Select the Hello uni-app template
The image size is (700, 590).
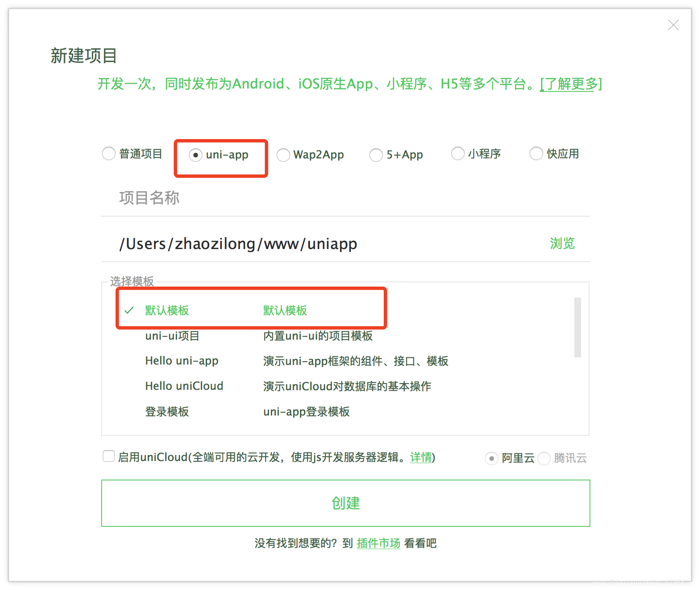(182, 361)
